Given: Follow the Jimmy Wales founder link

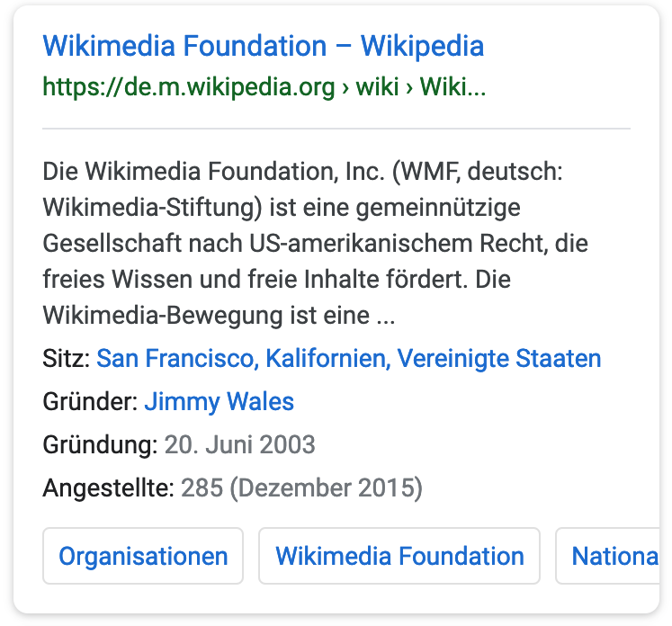Looking at the screenshot, I should pos(219,401).
